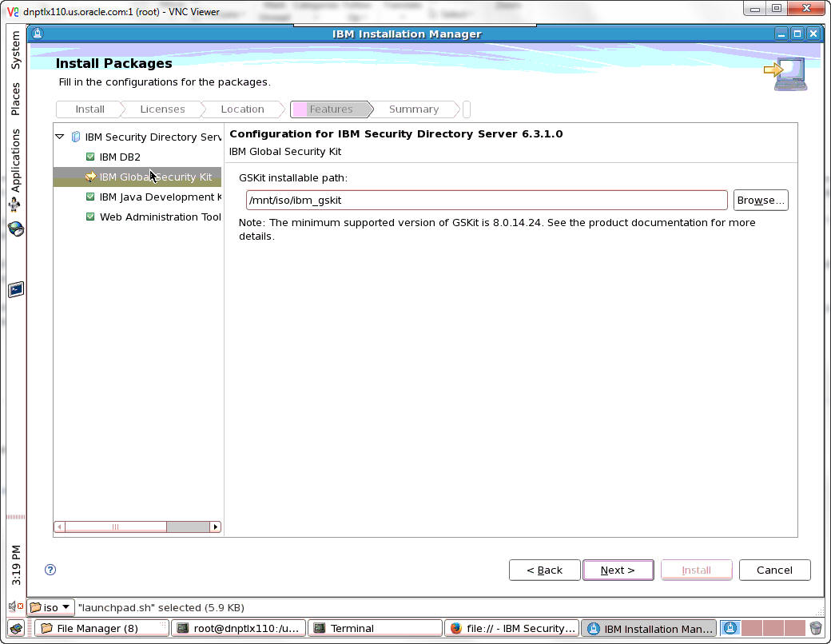Open the System menu in the side panel
This screenshot has width=831, height=644.
[x=15, y=50]
